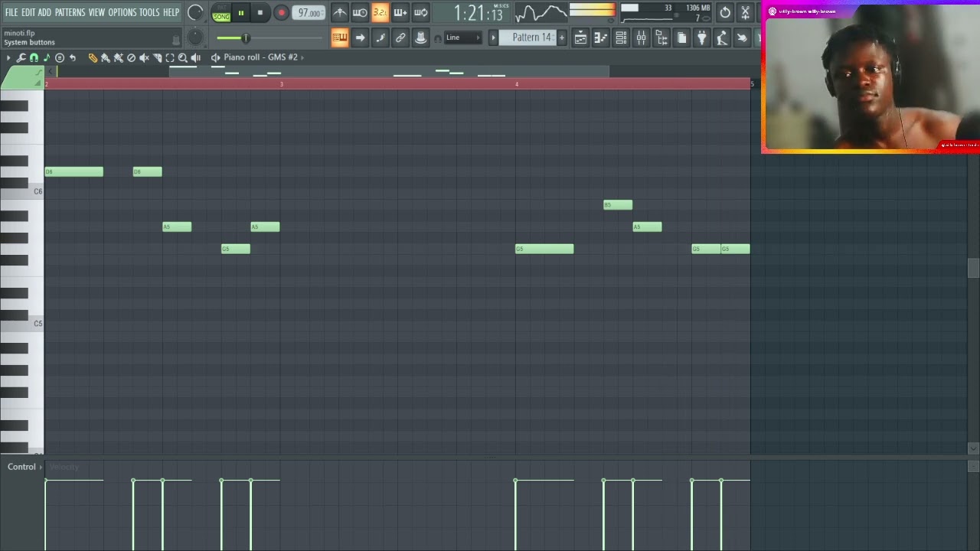
Task: Pause playback with the pause button
Action: [x=240, y=12]
